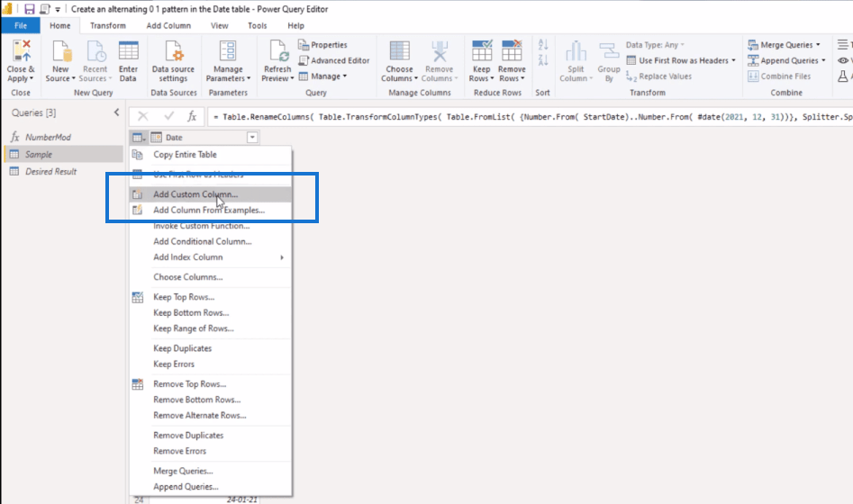Expand the Add Index Column submenu arrow
The image size is (853, 504).
tap(282, 257)
